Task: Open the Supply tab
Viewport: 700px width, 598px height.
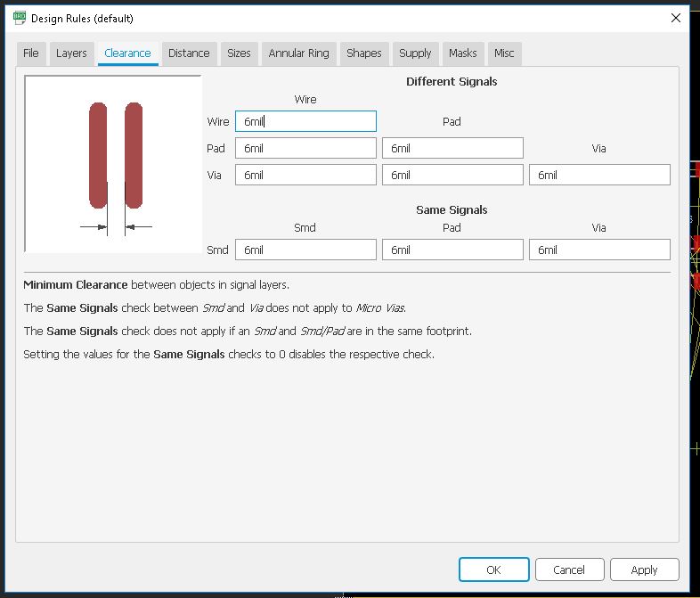Action: point(415,53)
